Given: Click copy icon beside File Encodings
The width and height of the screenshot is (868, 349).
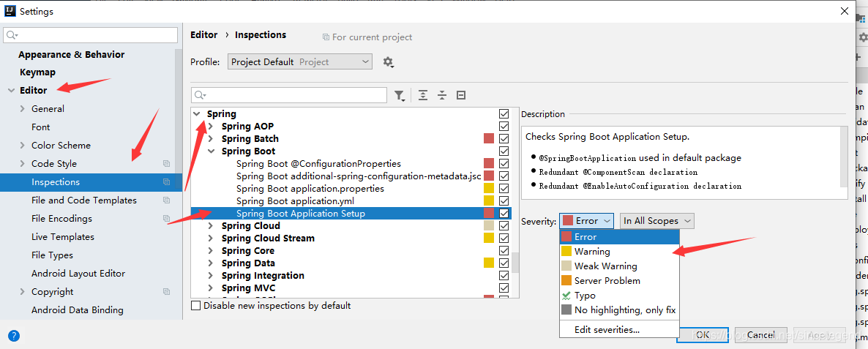Looking at the screenshot, I should pos(166,219).
